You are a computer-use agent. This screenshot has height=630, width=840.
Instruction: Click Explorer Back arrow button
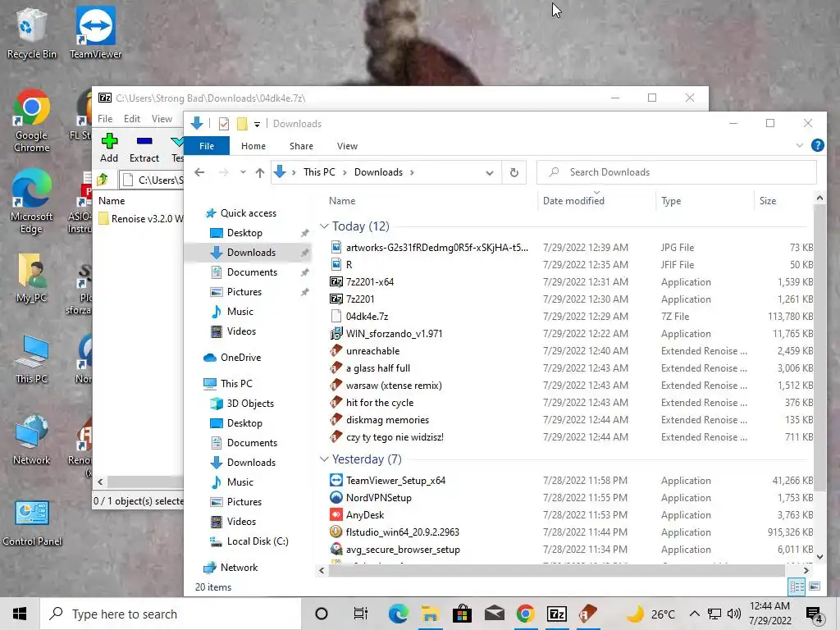point(199,172)
